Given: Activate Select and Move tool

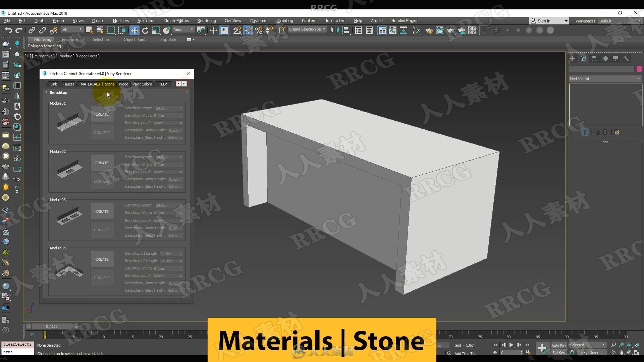Looking at the screenshot, I should point(134,31).
